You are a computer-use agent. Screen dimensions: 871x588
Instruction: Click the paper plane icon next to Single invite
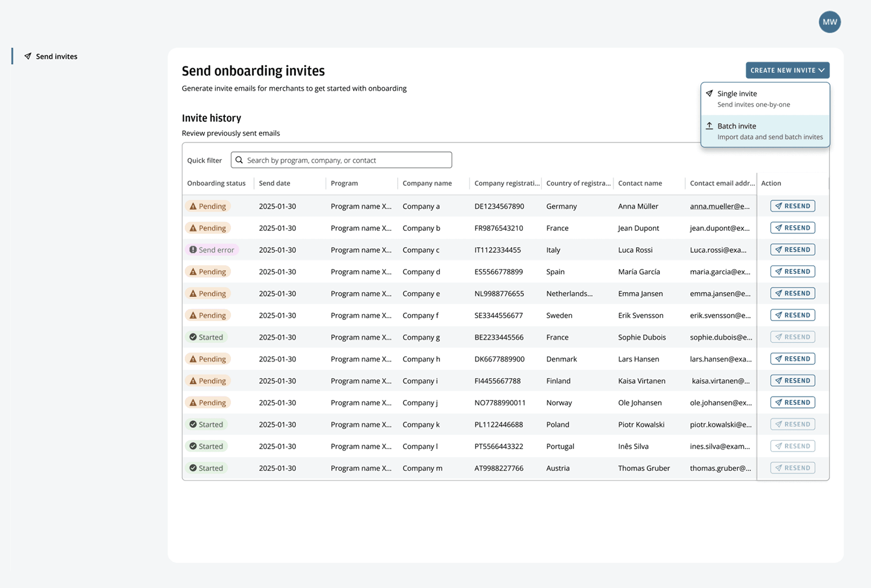709,93
